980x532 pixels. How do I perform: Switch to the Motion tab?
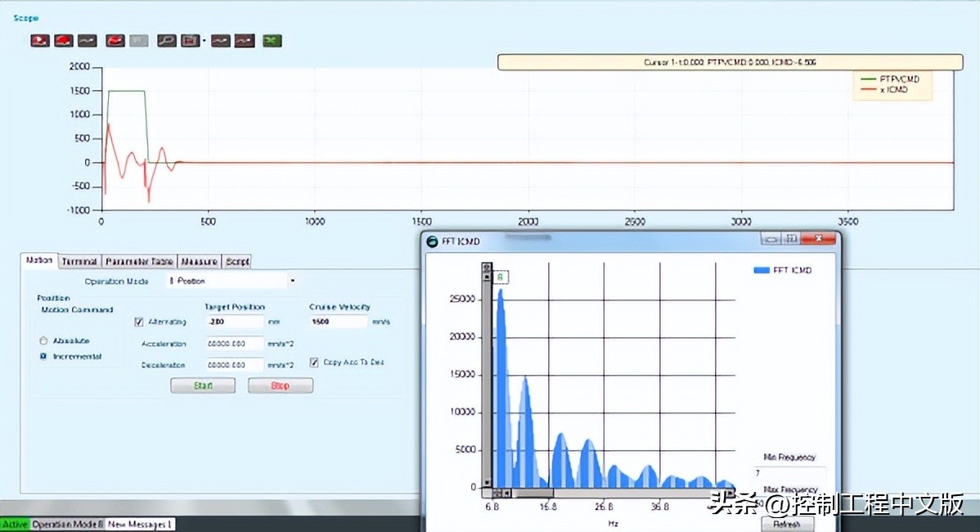tap(38, 260)
